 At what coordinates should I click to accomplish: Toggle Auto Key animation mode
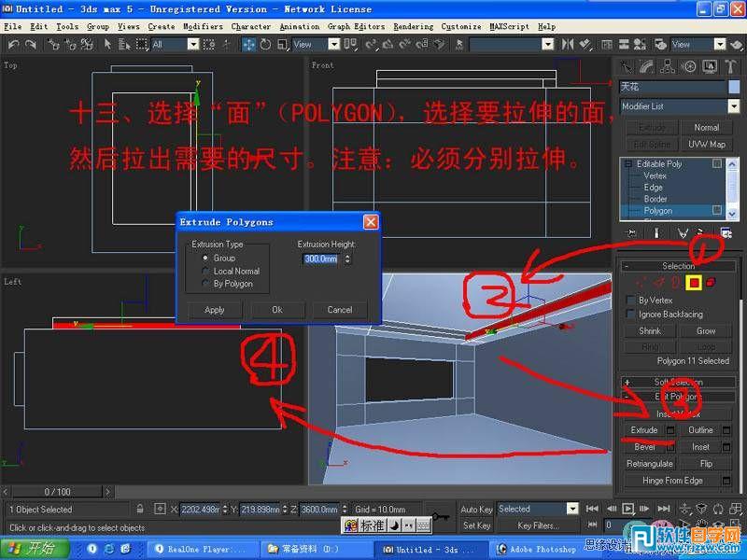(476, 509)
